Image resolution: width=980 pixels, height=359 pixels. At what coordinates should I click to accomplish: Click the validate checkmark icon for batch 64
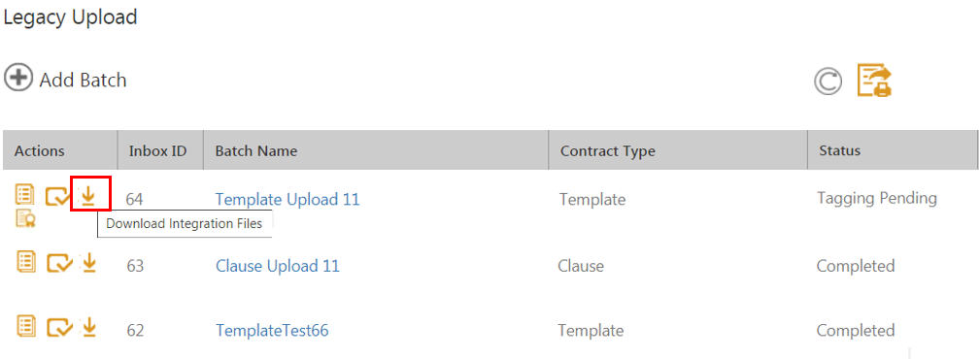58,197
